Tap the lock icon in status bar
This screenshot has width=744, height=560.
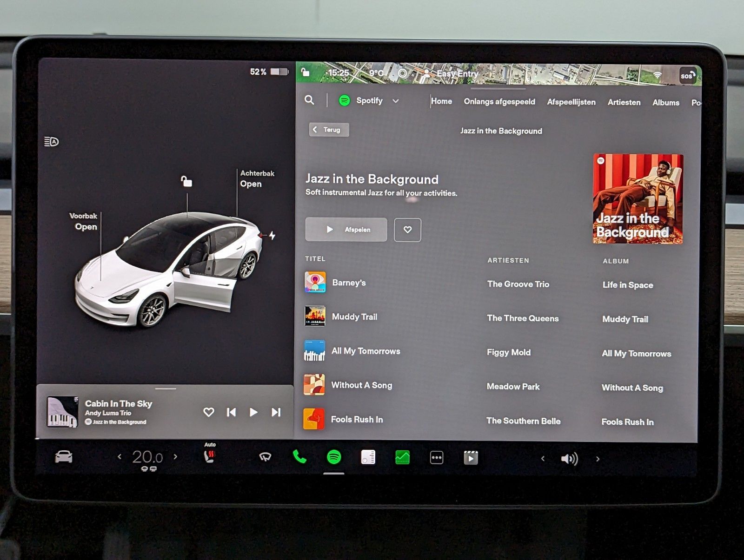pyautogui.click(x=306, y=72)
